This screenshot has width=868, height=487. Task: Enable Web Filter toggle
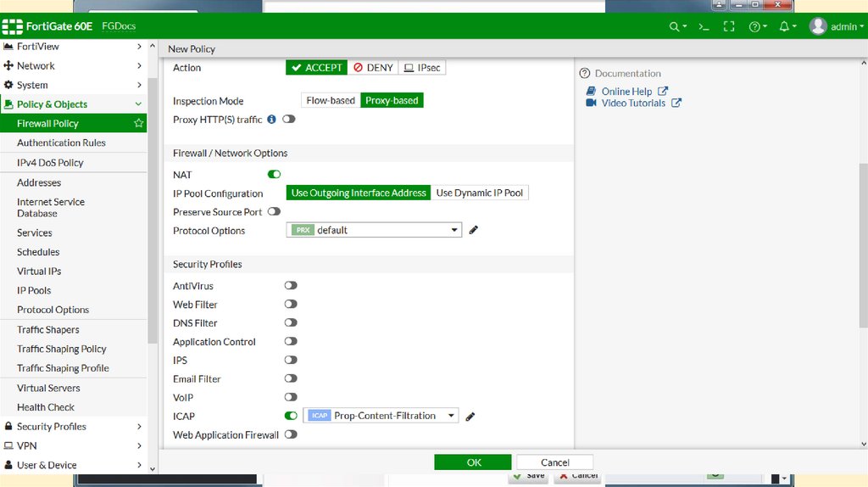coord(291,305)
